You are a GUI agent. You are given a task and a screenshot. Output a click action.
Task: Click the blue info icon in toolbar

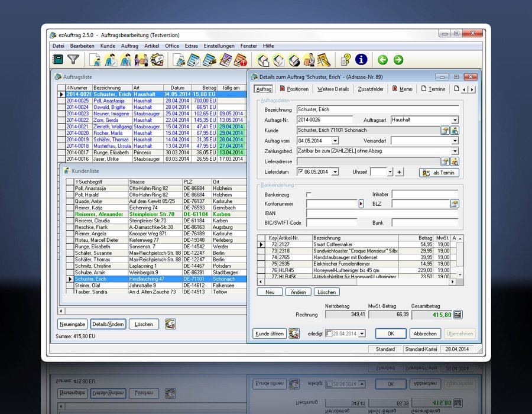(361, 60)
